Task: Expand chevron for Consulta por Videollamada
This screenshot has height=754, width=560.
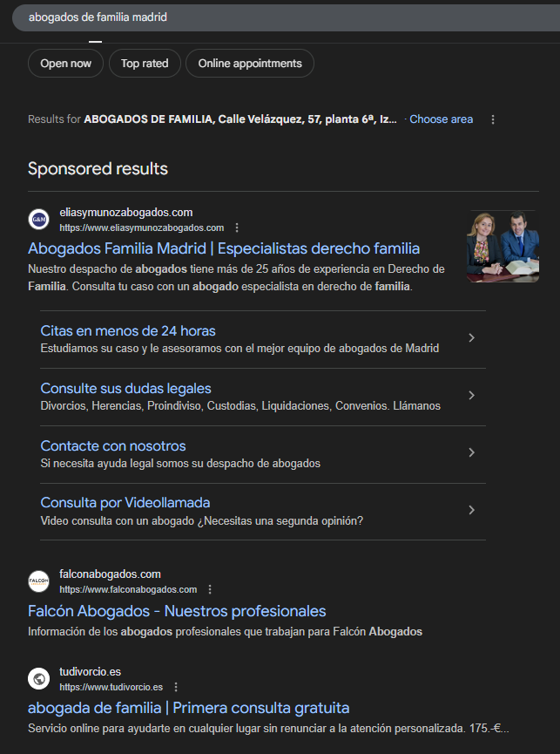Action: click(471, 510)
